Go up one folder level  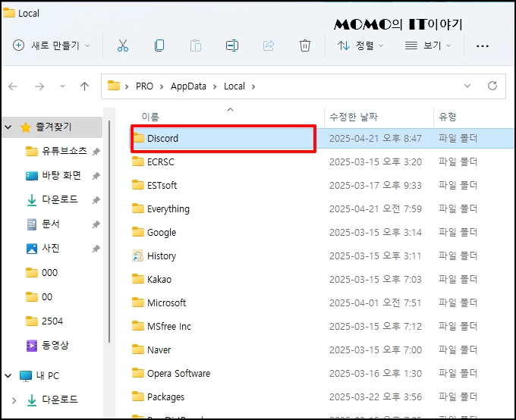84,86
